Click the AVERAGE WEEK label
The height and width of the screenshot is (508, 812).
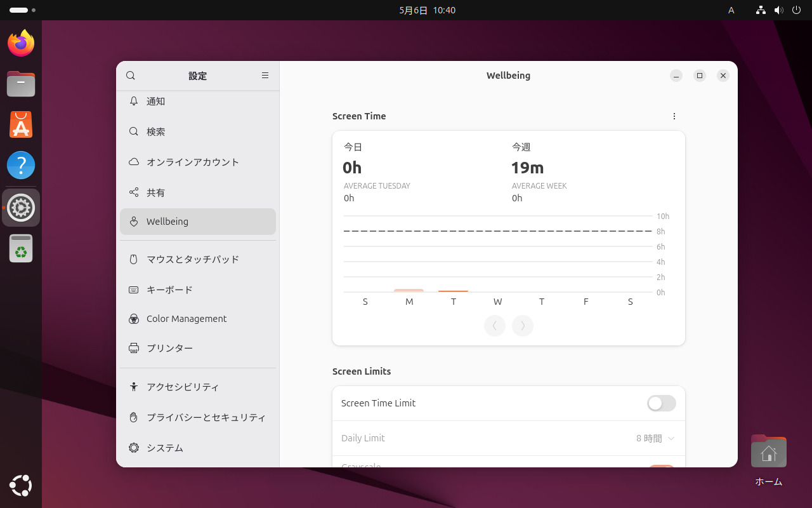tap(539, 186)
